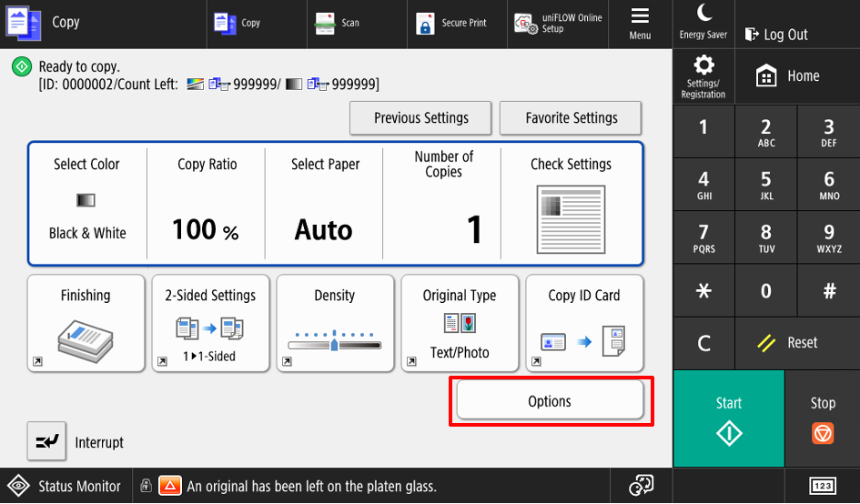Open Options button
This screenshot has height=504, width=860.
point(550,401)
